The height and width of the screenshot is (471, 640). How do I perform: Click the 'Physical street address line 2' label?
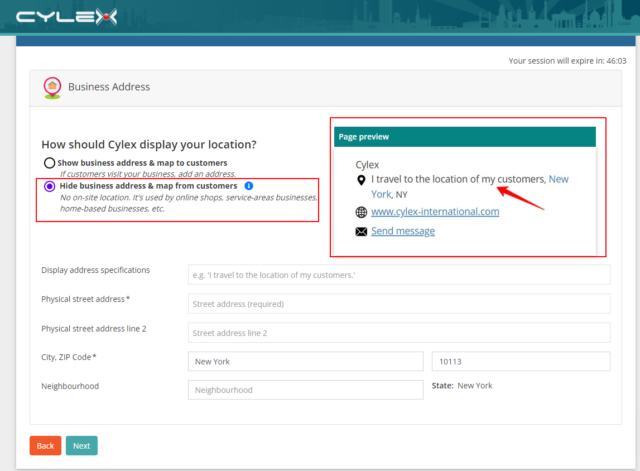(x=93, y=329)
